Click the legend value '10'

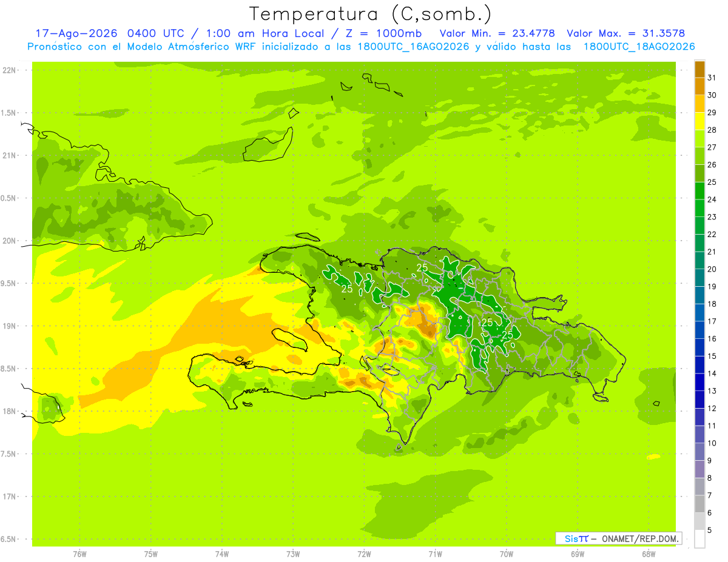[712, 443]
